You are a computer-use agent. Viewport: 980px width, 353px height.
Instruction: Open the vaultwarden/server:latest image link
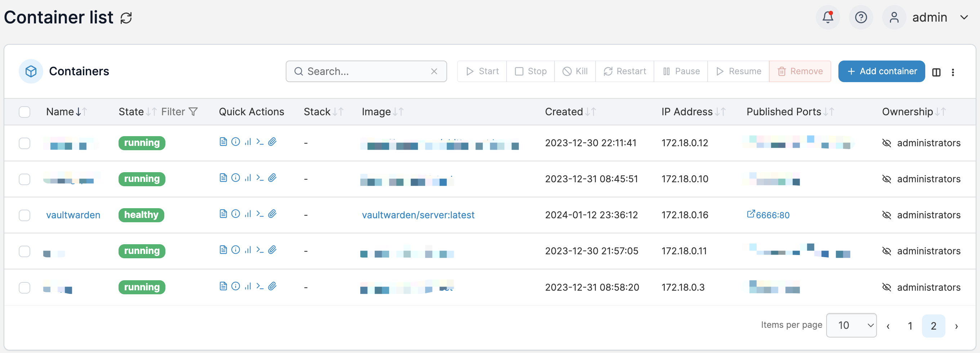(418, 215)
